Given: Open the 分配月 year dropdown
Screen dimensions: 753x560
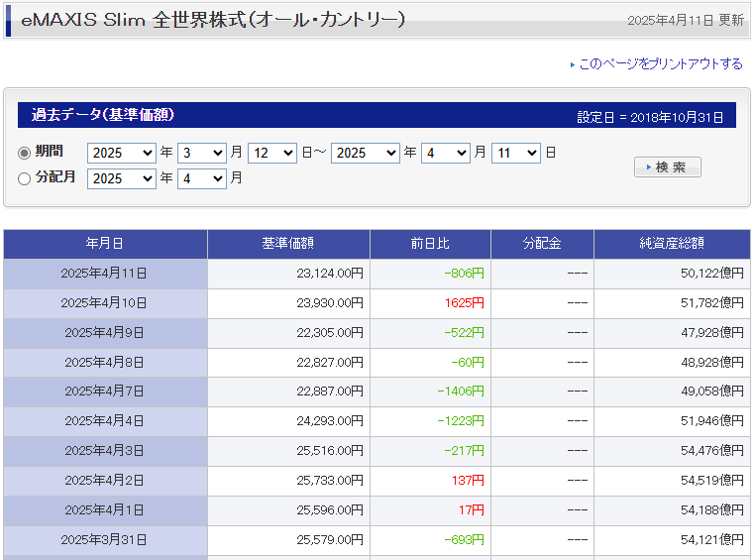Looking at the screenshot, I should 121,178.
